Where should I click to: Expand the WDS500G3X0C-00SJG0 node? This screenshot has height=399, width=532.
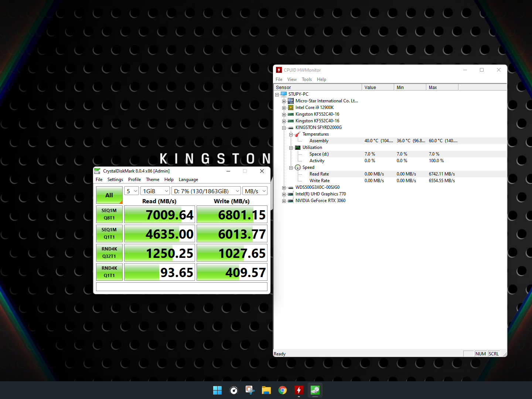pos(284,188)
